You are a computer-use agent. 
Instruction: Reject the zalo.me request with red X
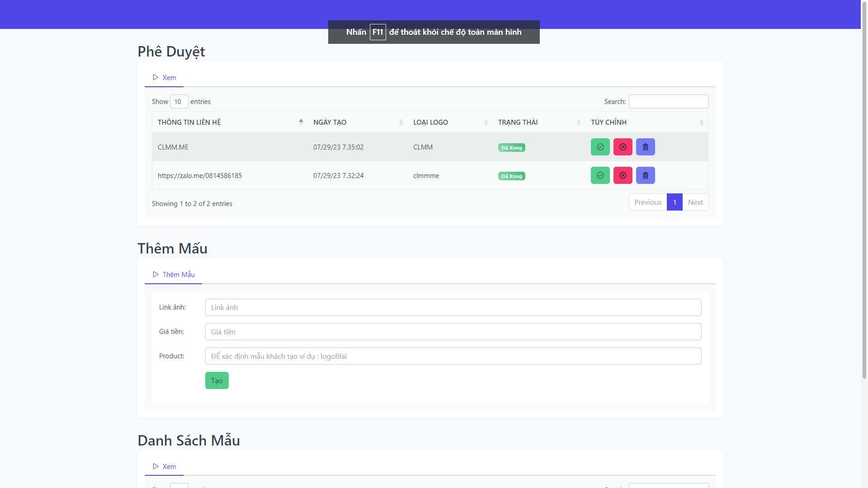point(623,175)
